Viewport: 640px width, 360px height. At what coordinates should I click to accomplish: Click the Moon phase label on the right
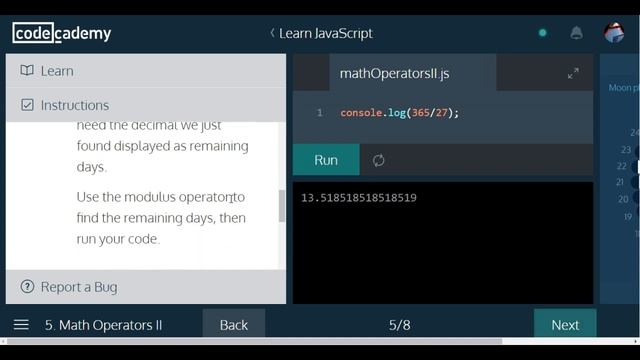tap(624, 87)
